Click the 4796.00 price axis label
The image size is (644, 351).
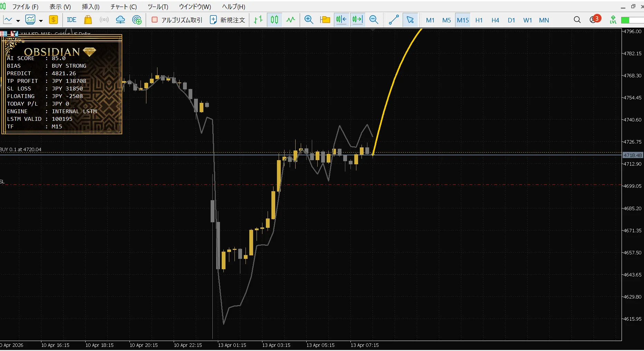[632, 31]
